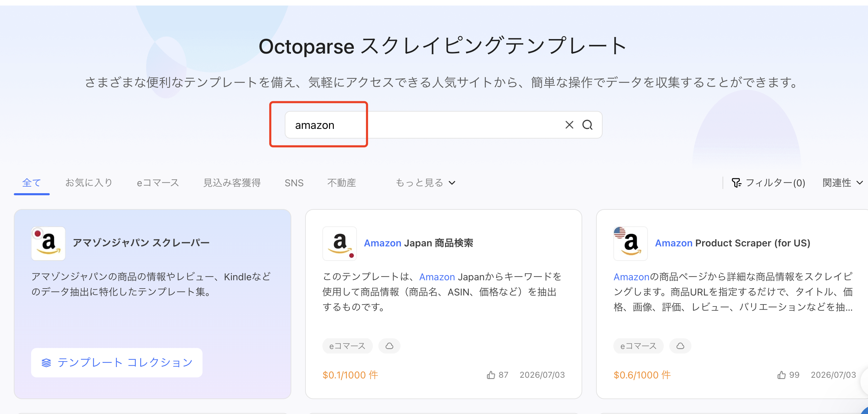Click thumbs-up icon with 87 likes
This screenshot has height=414, width=868.
point(491,375)
